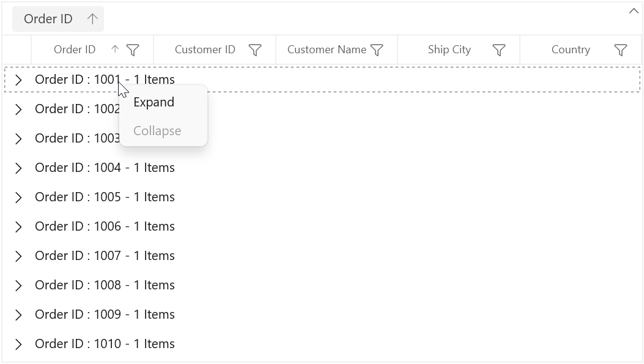The image size is (644, 364).
Task: Select the 'Order ID : 1001' caption text
Action: (78, 80)
